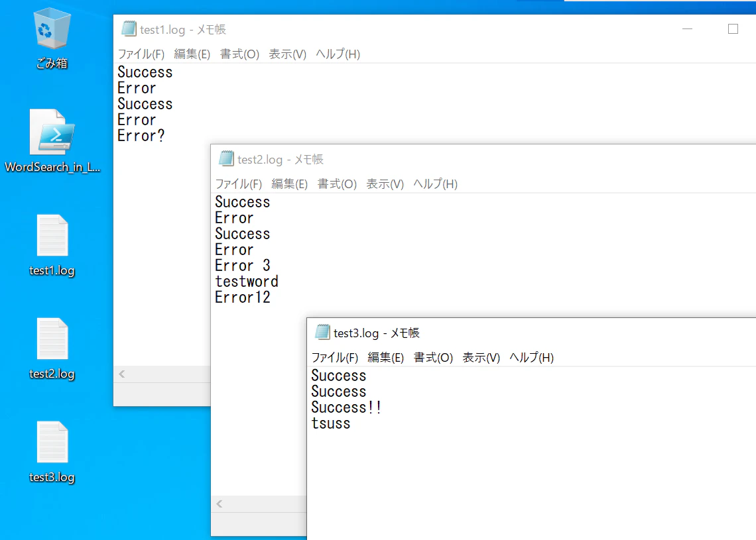This screenshot has height=540, width=756.
Task: Open 書式(O) menu in test3.log window
Action: [434, 357]
